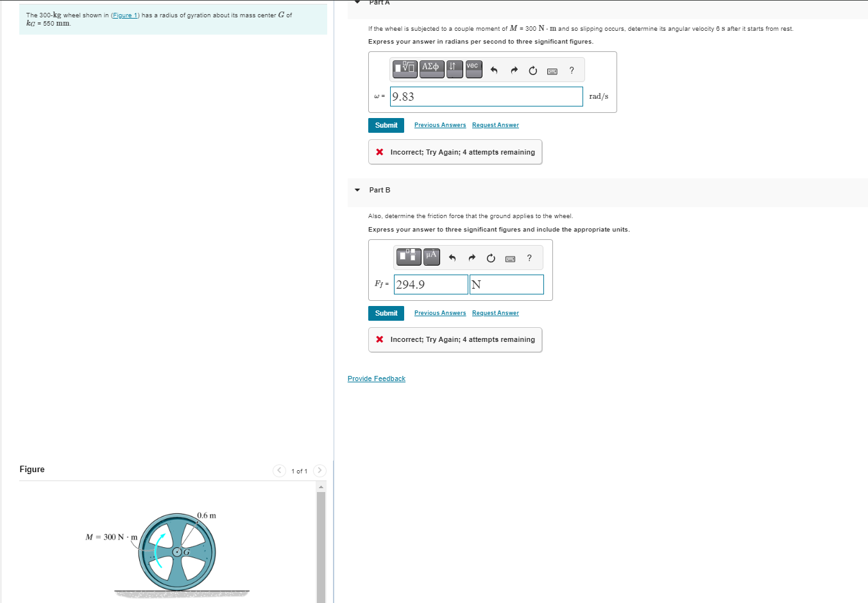Click Part B incorrect feedback message
This screenshot has height=603, width=868.
[x=455, y=339]
